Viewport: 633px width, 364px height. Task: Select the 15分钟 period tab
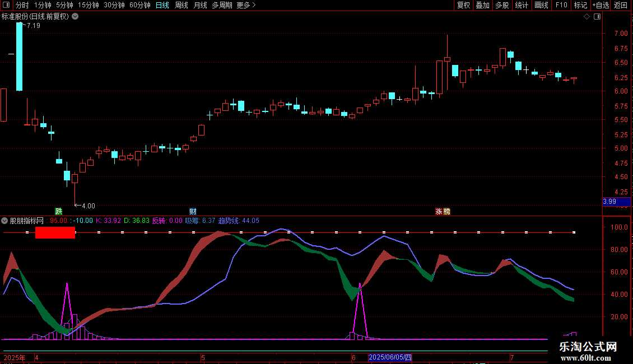click(88, 5)
